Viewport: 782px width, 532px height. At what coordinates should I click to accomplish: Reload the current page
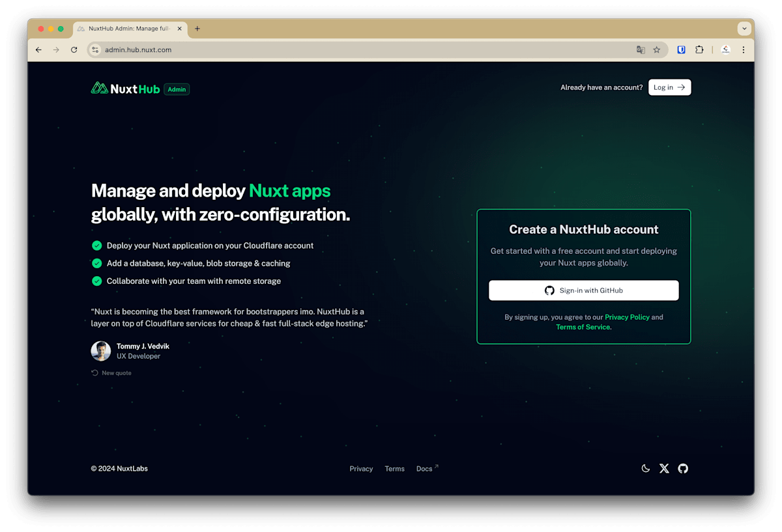[x=74, y=49]
